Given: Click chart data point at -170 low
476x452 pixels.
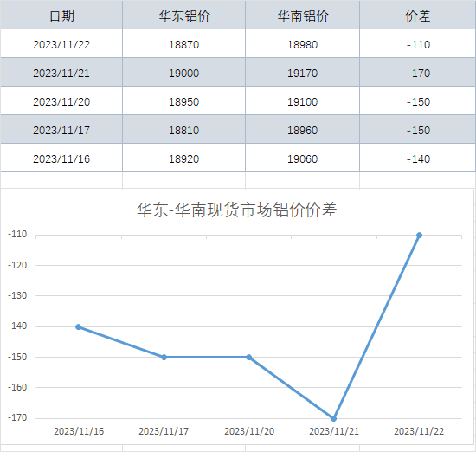Looking at the screenshot, I should (x=333, y=418).
